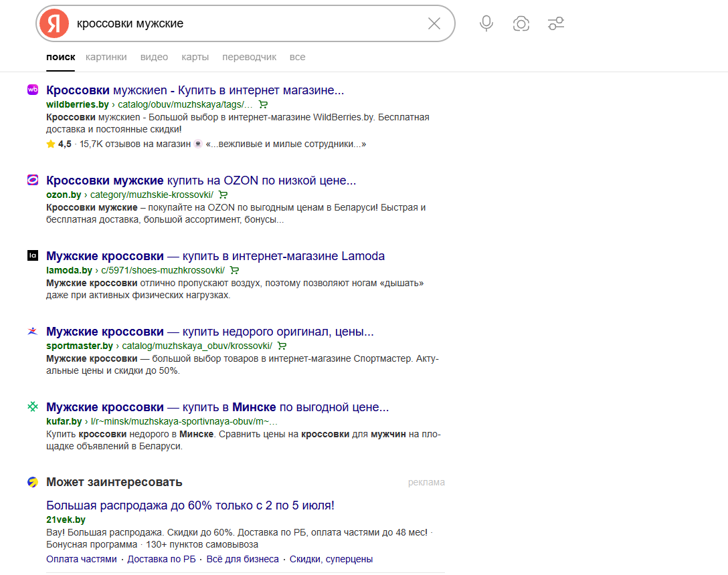Click the Kufar favicon

click(x=33, y=407)
